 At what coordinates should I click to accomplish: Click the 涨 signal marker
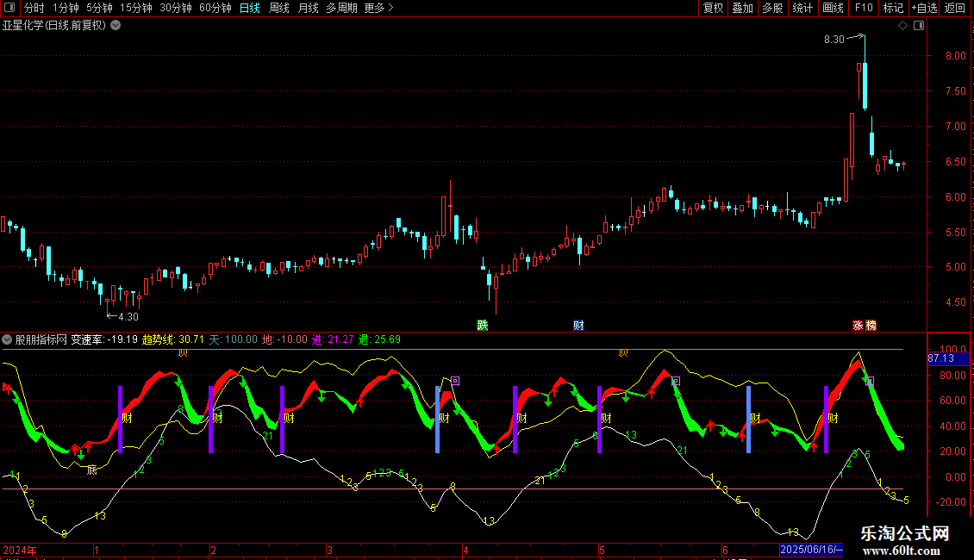pos(858,326)
